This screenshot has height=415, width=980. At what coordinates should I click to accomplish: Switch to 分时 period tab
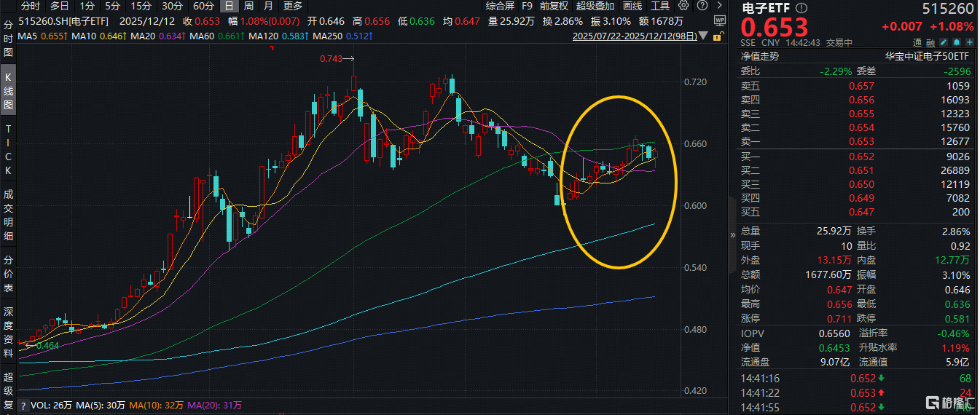(31, 5)
